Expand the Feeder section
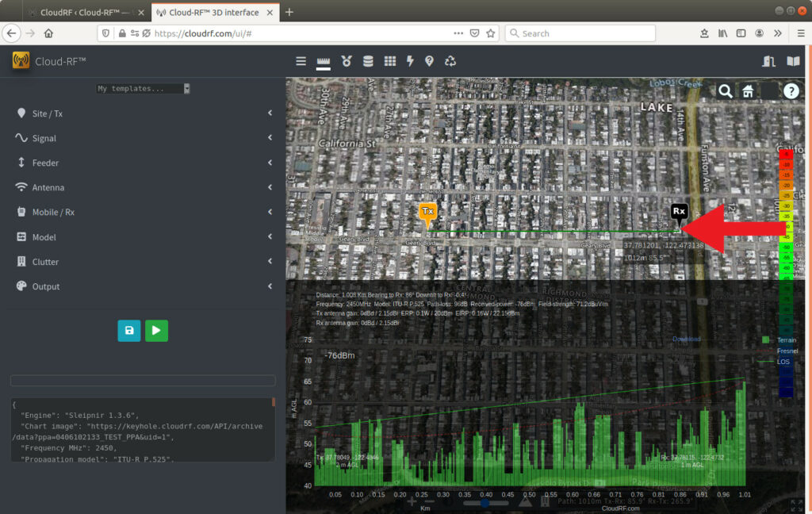 click(143, 163)
